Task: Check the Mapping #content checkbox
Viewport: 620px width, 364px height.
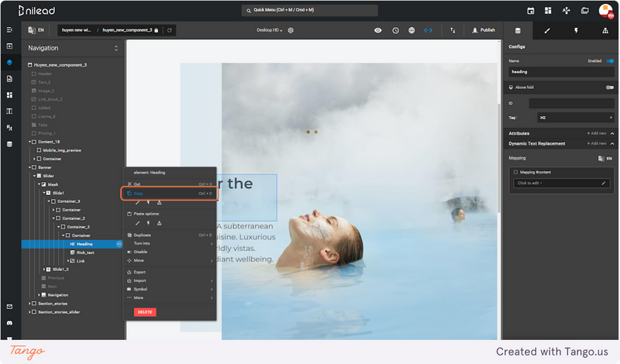Action: point(515,172)
